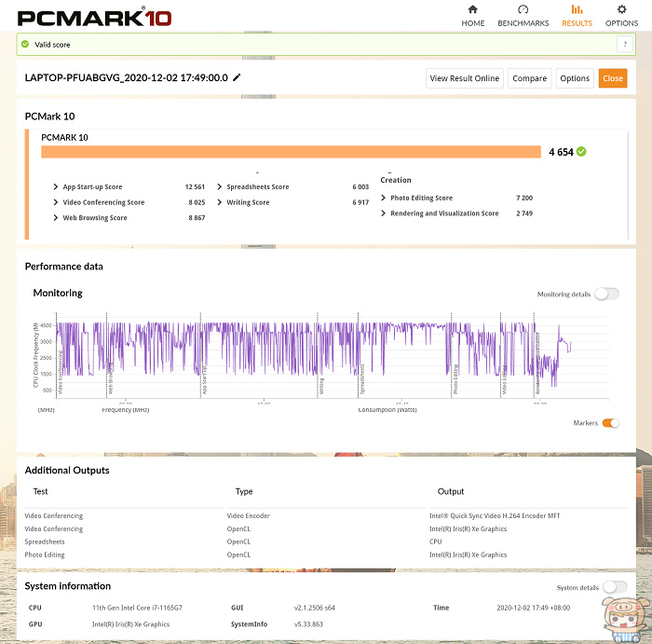Screen dimensions: 652x644
Task: Open the Results bar chart icon
Action: [577, 9]
